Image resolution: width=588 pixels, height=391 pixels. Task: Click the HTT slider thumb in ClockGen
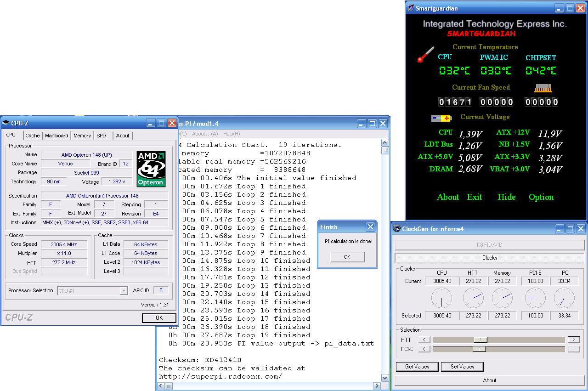coord(481,340)
